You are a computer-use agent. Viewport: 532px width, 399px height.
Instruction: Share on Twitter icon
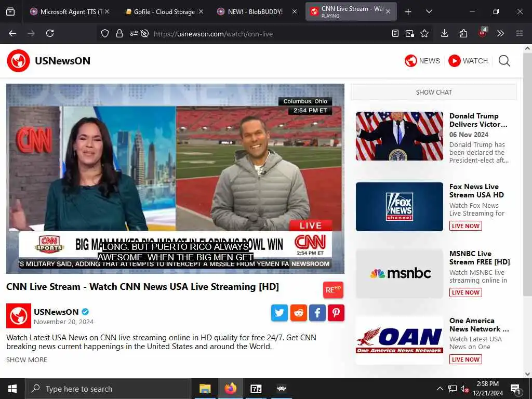pos(279,313)
